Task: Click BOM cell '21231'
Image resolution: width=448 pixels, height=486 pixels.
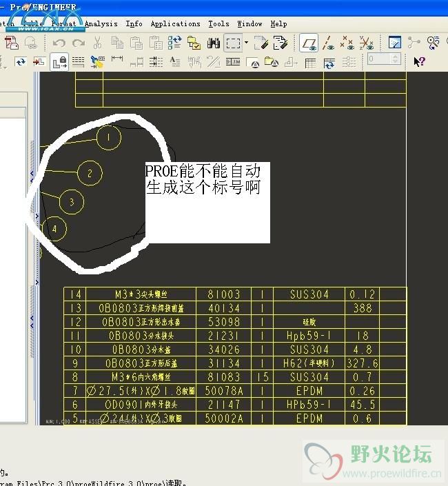Action: coord(224,336)
